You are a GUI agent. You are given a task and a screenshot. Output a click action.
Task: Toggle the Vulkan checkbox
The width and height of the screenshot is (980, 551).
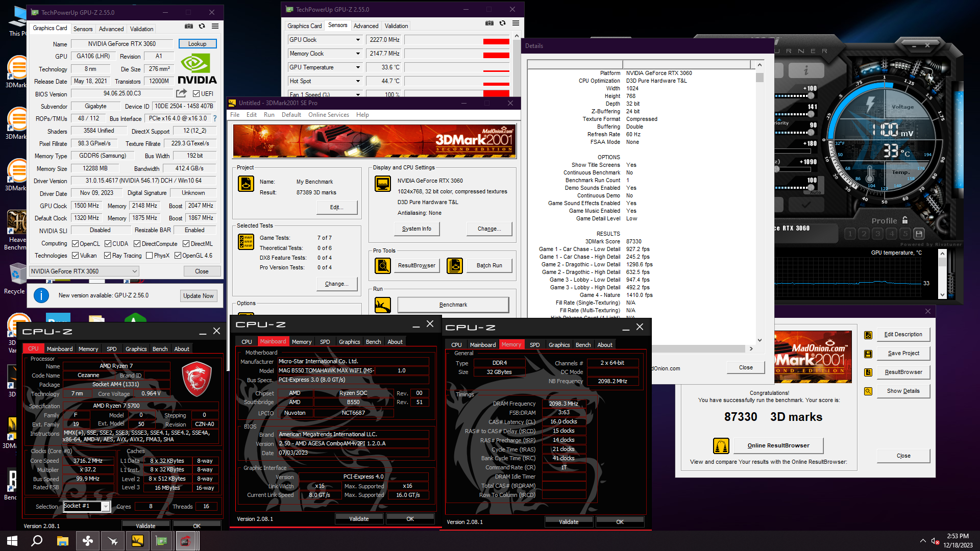[75, 256]
